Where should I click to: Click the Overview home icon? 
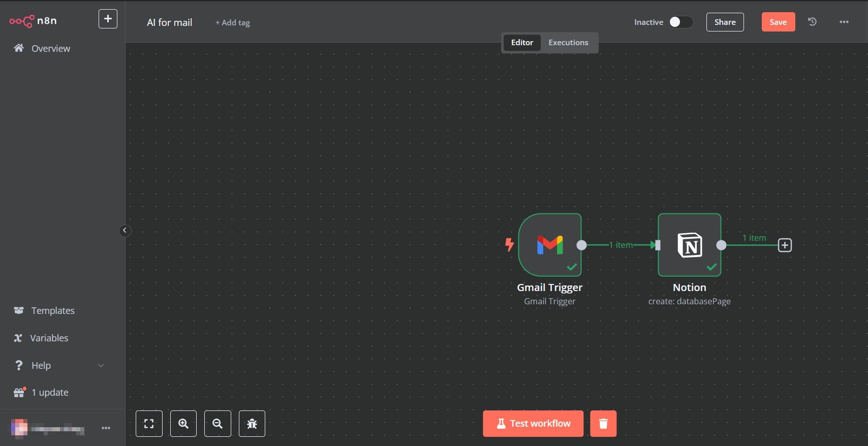point(19,48)
